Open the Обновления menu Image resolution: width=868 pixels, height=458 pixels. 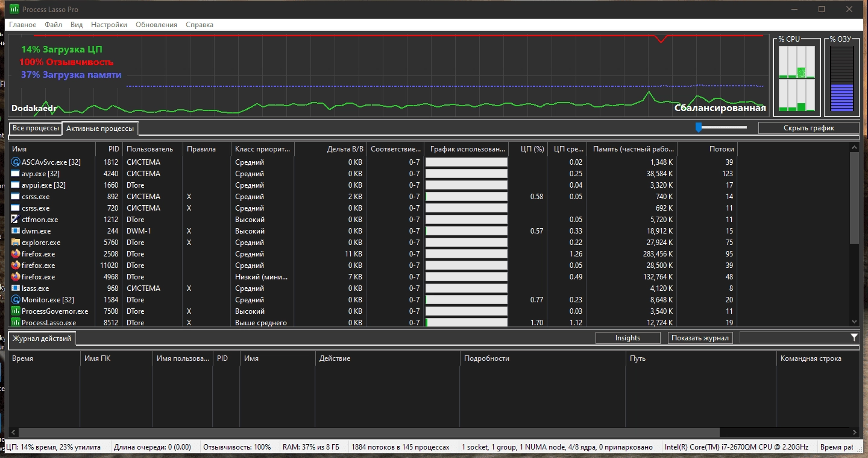[157, 25]
